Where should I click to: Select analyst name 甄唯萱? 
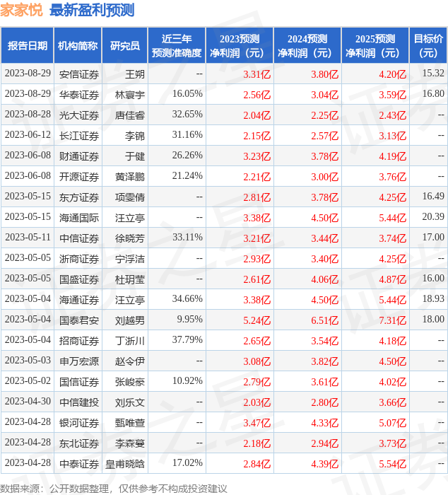coord(130,424)
